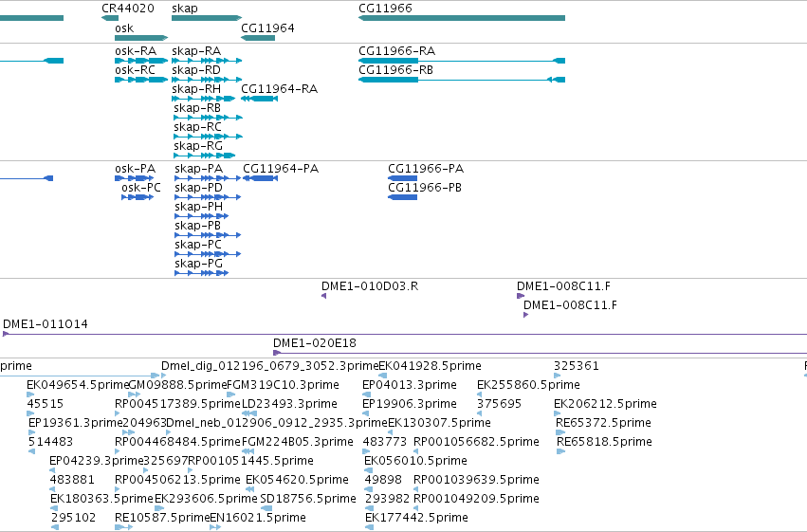Click the EP04239.3prime label
This screenshot has height=532, width=807.
pos(96,462)
